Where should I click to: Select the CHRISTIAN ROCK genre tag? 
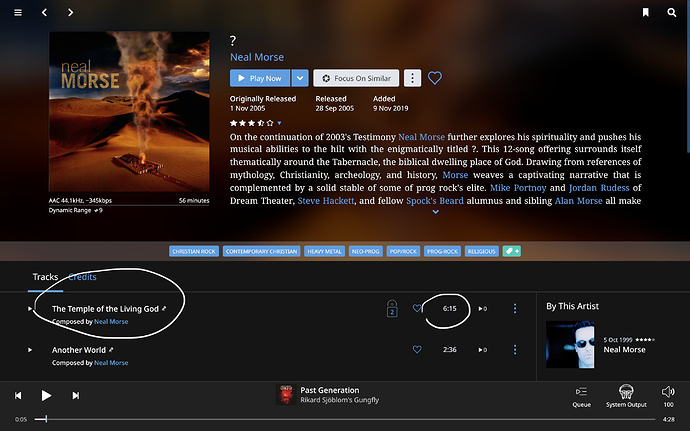[x=194, y=251]
